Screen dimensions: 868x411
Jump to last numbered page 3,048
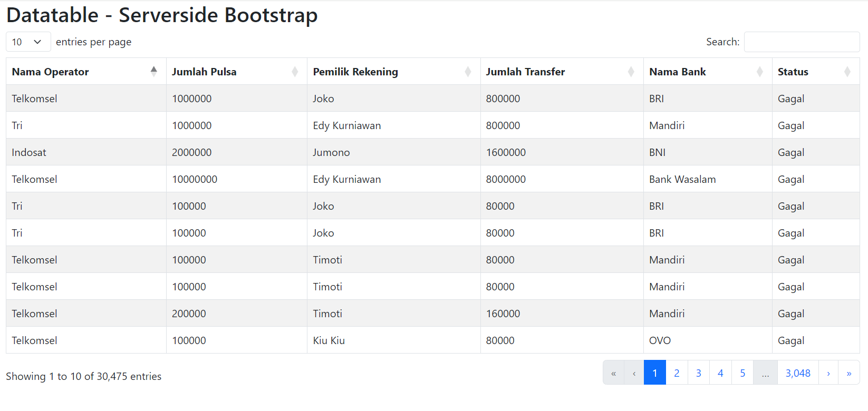click(x=798, y=373)
